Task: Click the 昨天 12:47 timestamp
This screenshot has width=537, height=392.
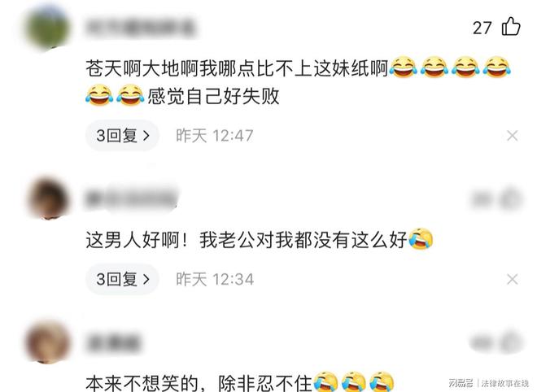Action: point(214,136)
